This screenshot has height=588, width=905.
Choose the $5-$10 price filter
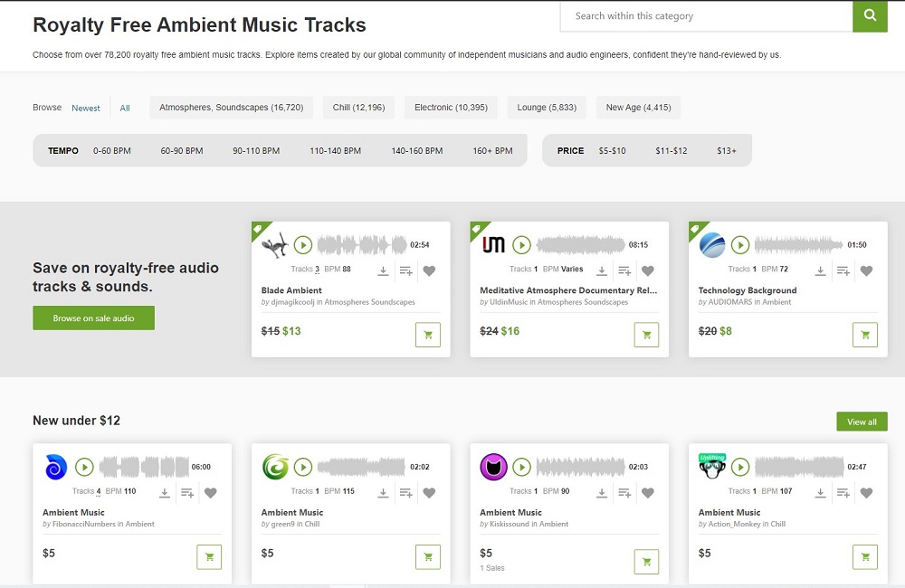(613, 151)
